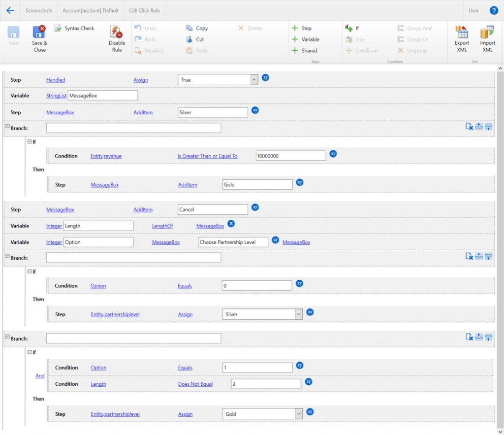This screenshot has height=435, width=504.
Task: Switch to the Screenshots tab
Action: point(38,10)
